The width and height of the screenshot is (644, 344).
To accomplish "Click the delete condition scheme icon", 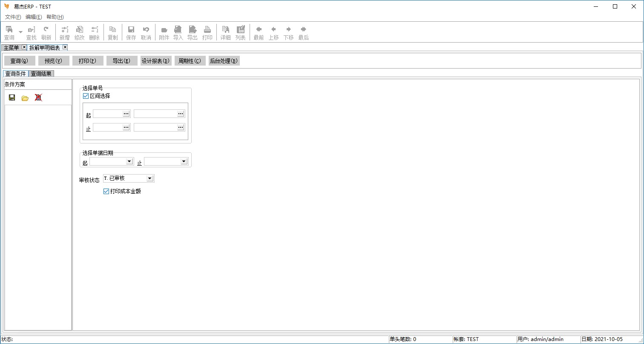I will pyautogui.click(x=38, y=97).
